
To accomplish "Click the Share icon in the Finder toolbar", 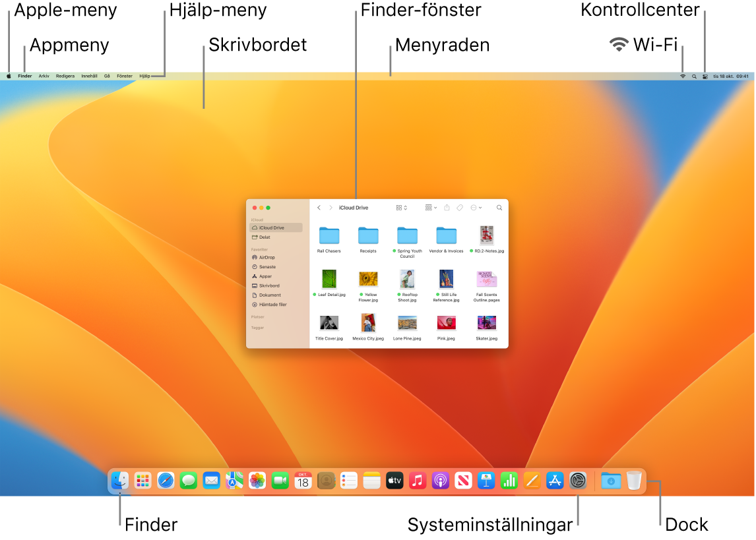I will coord(447,208).
